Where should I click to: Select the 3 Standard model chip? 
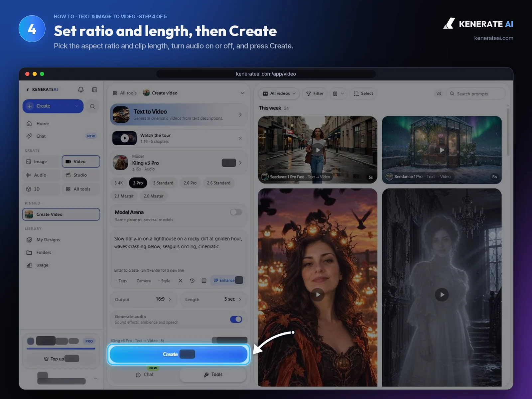pos(163,183)
